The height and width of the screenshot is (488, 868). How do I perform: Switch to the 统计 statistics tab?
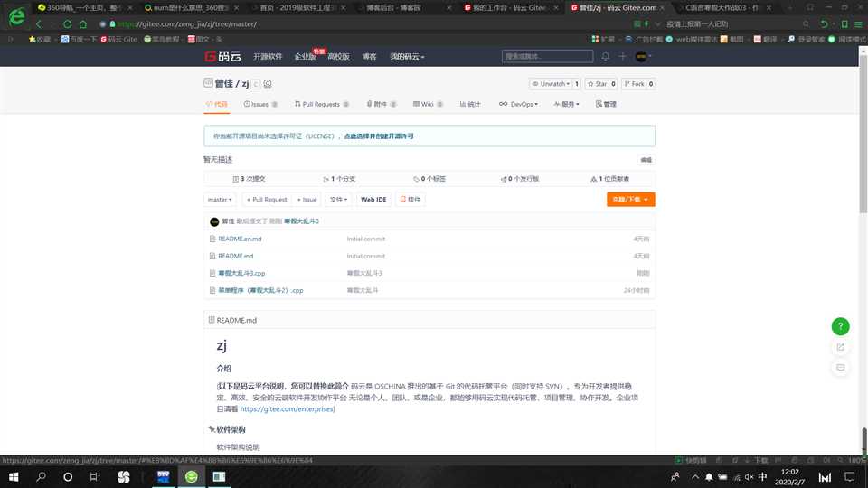[470, 104]
